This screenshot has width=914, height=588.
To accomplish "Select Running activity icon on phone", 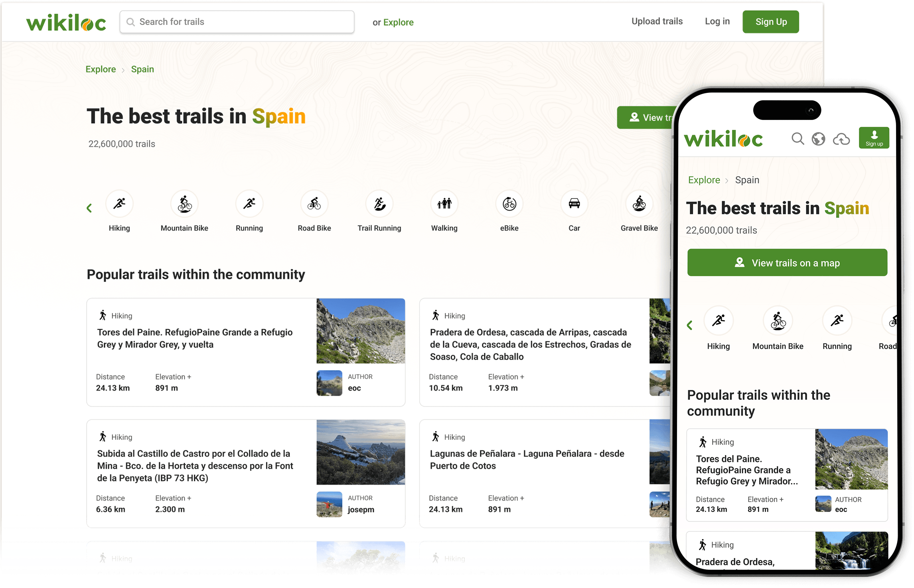I will [x=837, y=321].
